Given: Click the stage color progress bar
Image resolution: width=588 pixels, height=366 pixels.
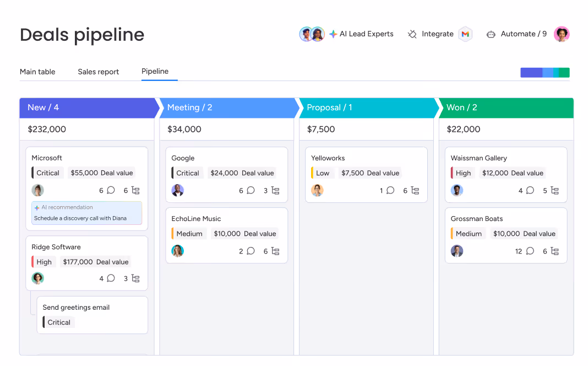Looking at the screenshot, I should tap(545, 72).
